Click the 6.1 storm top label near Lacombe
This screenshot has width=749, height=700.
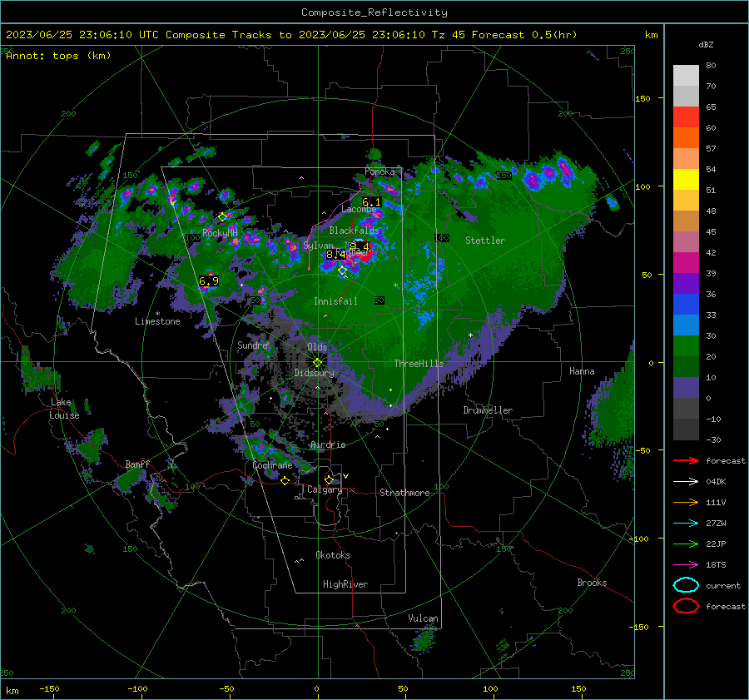[371, 202]
